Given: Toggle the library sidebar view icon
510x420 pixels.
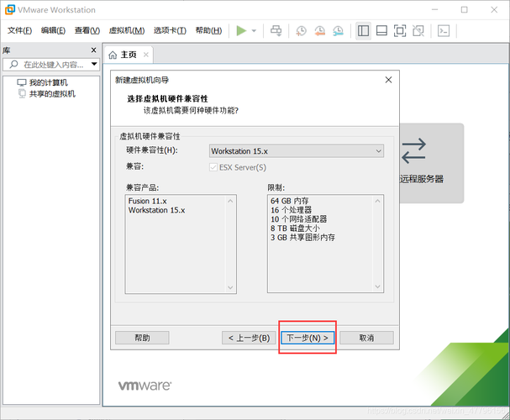Looking at the screenshot, I should [x=363, y=31].
